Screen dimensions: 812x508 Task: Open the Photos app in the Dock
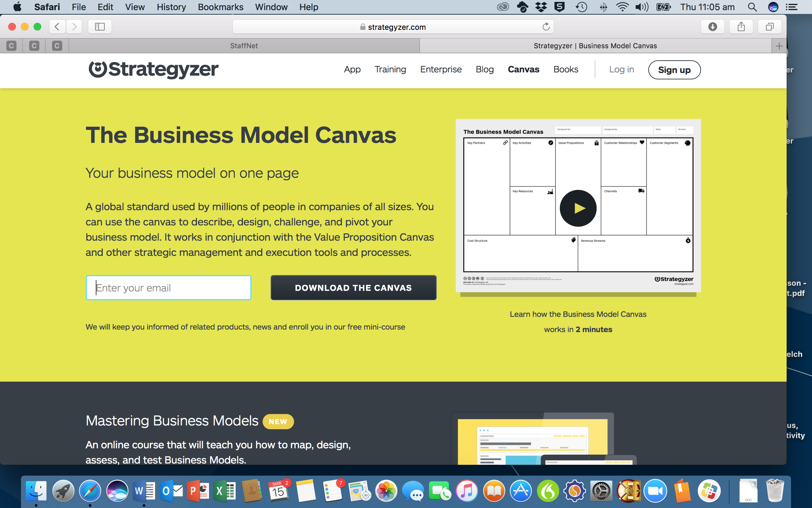pyautogui.click(x=386, y=491)
